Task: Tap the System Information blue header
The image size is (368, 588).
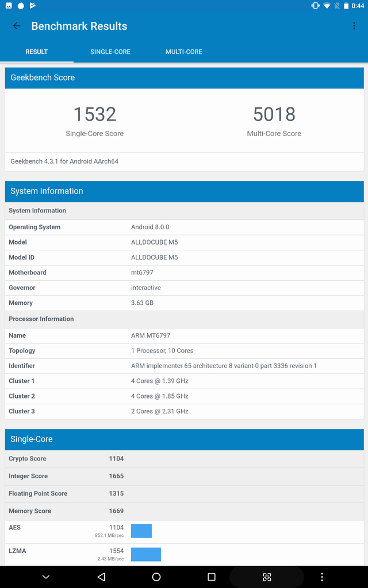Action: coord(185,191)
